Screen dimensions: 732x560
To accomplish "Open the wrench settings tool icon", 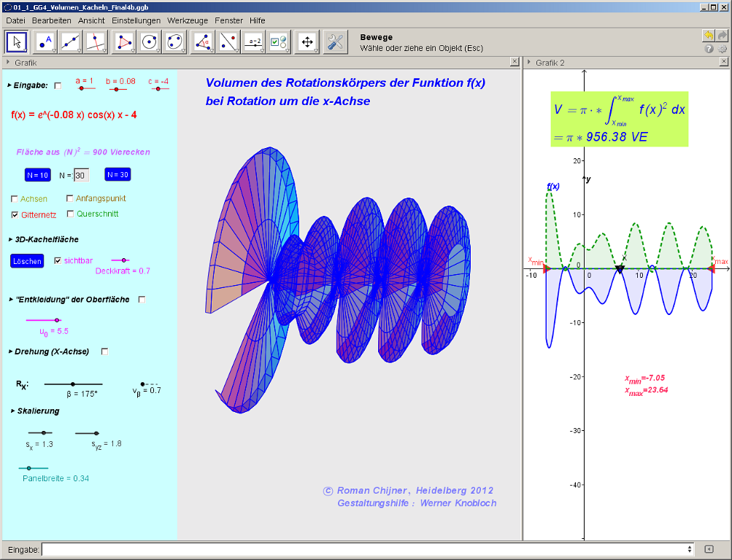I will click(x=335, y=42).
